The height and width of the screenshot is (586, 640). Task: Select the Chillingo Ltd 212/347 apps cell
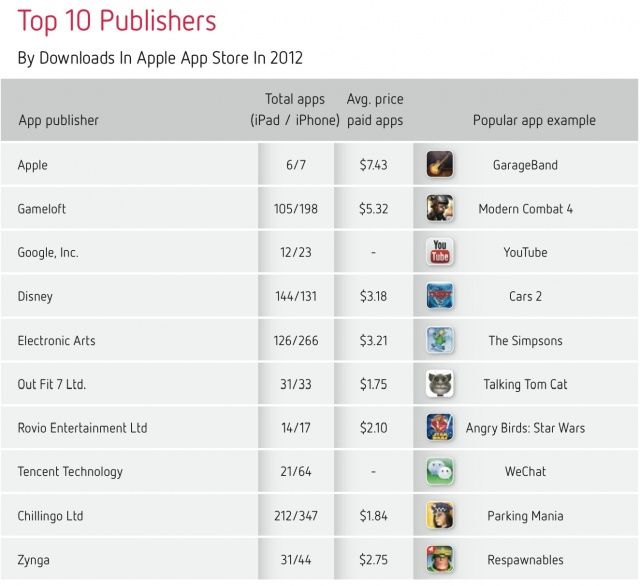pyautogui.click(x=295, y=516)
